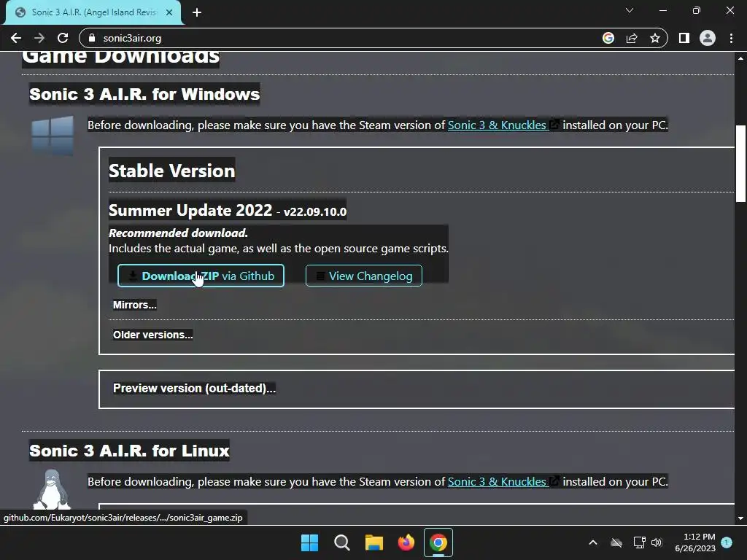Close the Sonic 3 A.I.R. tab

pyautogui.click(x=169, y=12)
